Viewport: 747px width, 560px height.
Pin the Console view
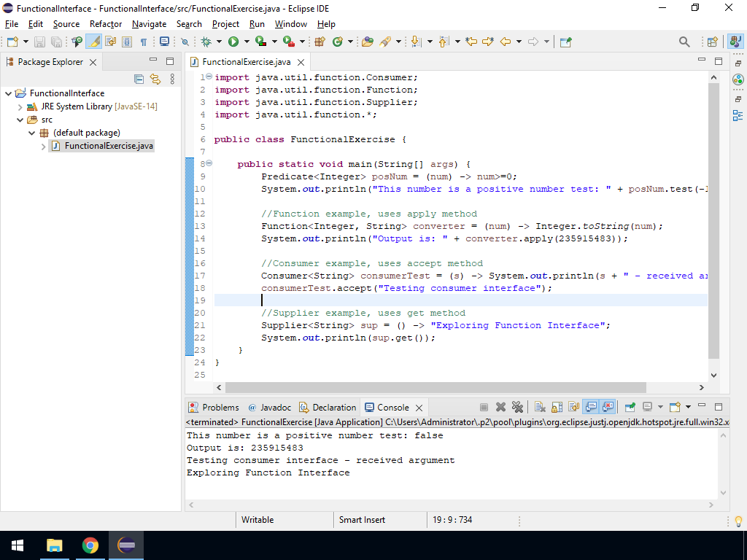point(629,408)
